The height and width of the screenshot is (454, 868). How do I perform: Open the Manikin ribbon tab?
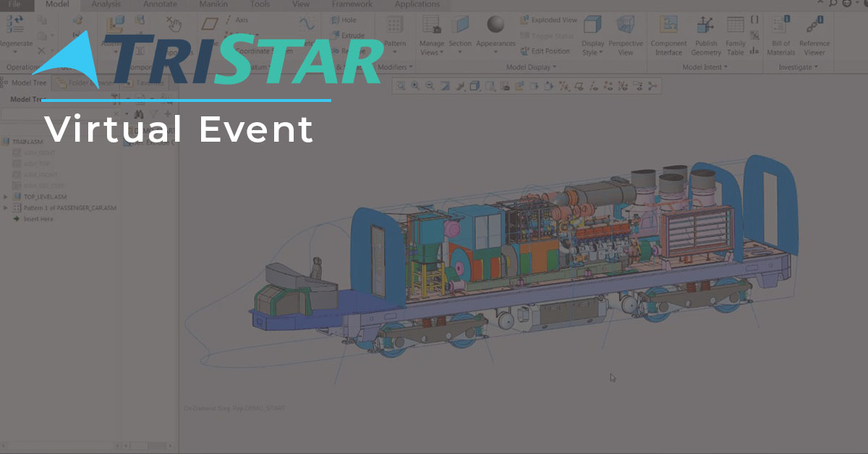pyautogui.click(x=213, y=4)
